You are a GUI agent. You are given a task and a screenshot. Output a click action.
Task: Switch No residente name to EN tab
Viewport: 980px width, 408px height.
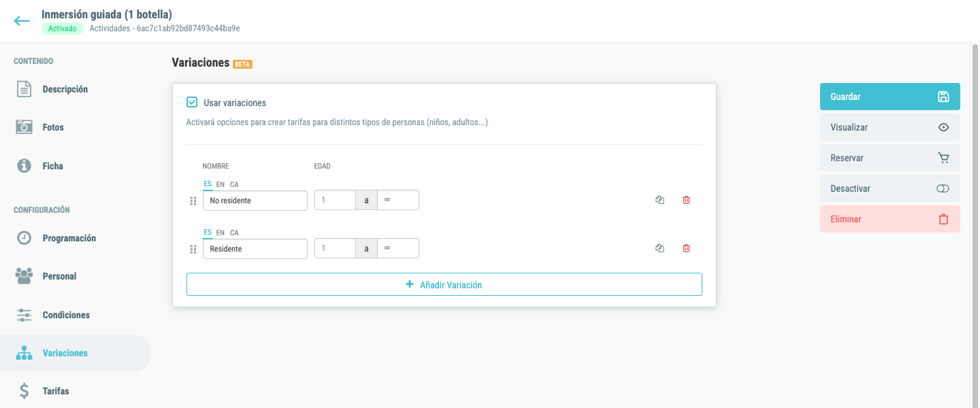click(220, 184)
